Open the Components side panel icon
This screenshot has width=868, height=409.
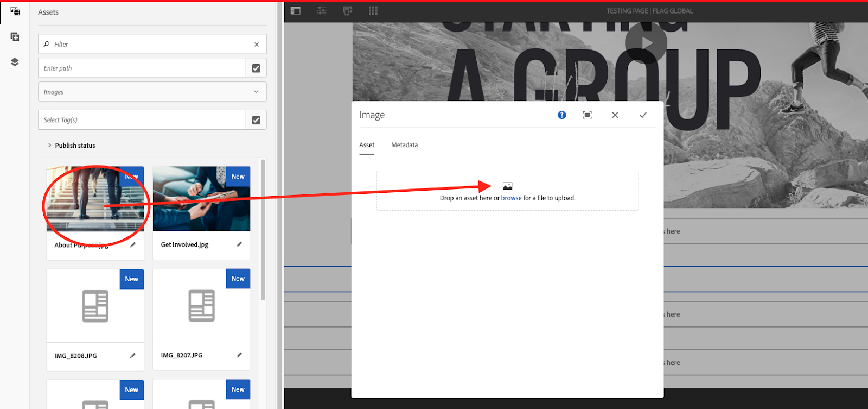(15, 37)
